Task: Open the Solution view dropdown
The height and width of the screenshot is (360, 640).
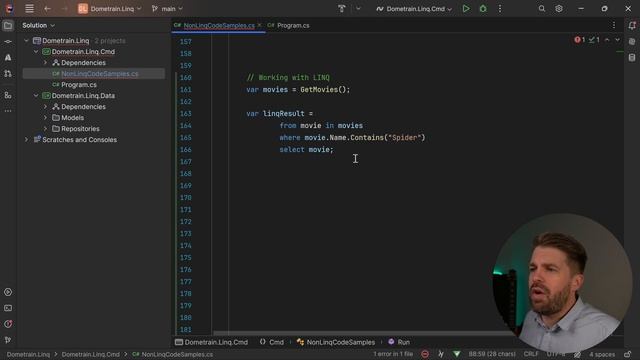Action: (x=38, y=25)
